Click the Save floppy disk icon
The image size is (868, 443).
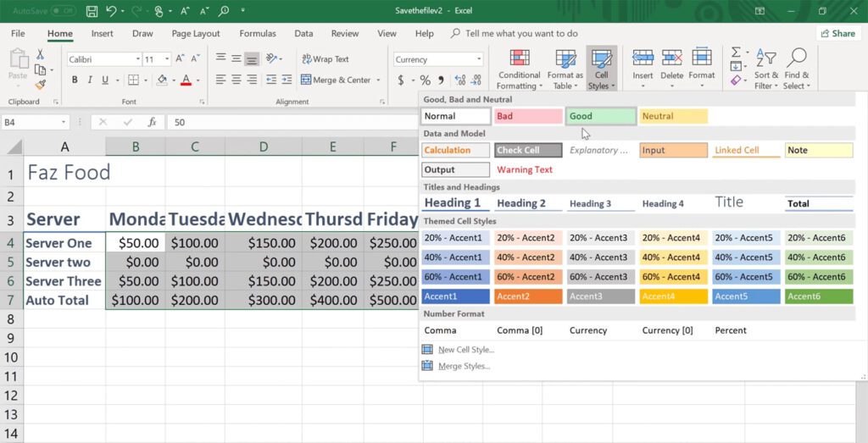[92, 10]
